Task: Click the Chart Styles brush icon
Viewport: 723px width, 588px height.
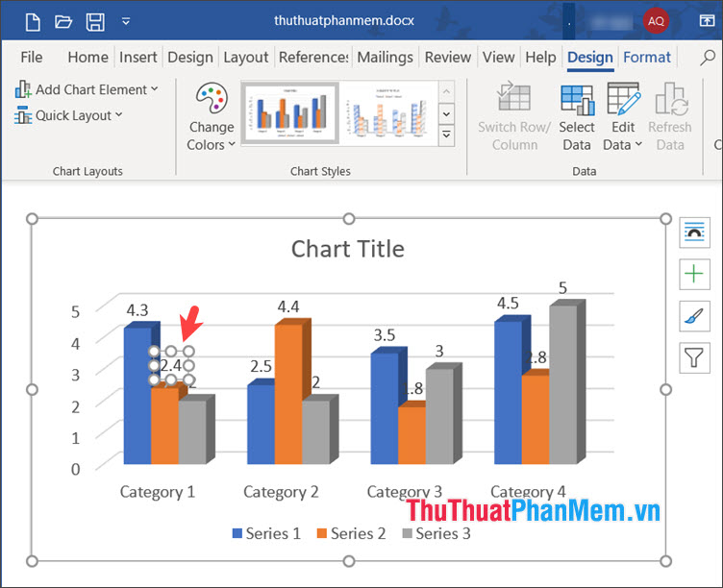Action: [x=694, y=316]
